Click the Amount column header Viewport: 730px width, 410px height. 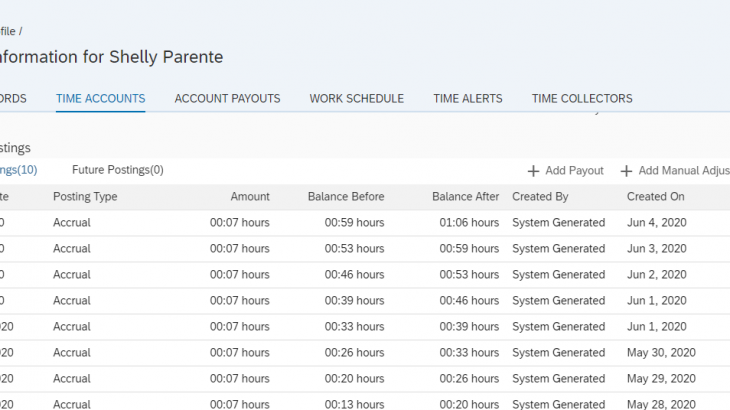click(x=250, y=197)
